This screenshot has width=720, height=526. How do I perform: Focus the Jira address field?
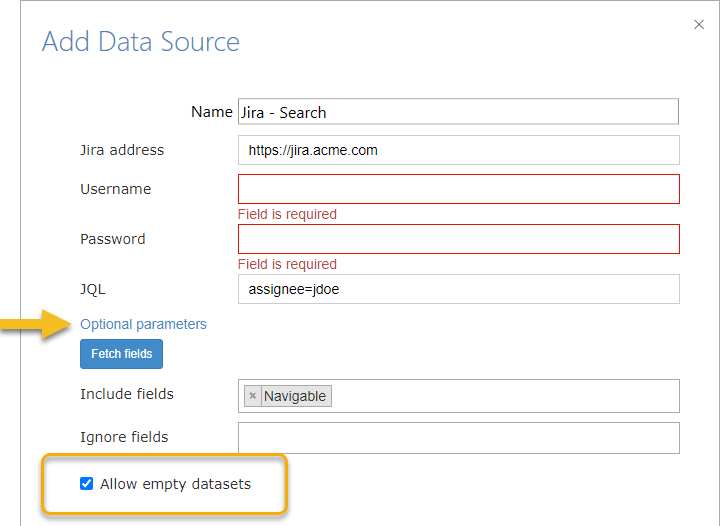[458, 150]
